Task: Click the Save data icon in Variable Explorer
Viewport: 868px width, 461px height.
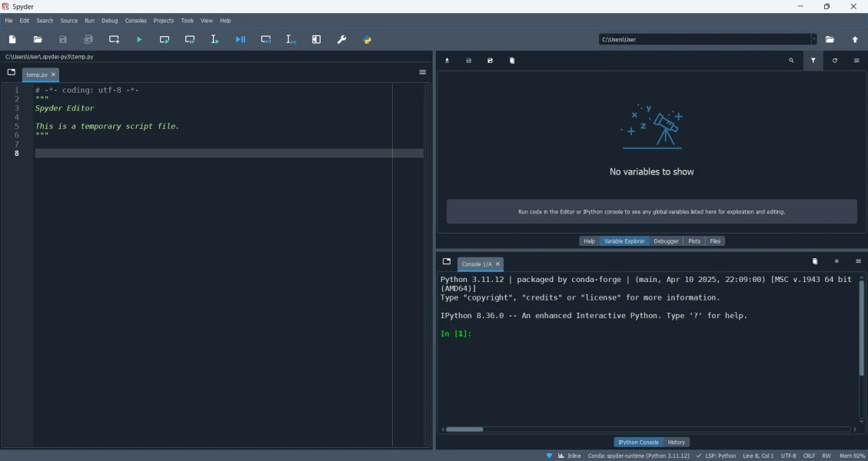Action: coord(468,61)
